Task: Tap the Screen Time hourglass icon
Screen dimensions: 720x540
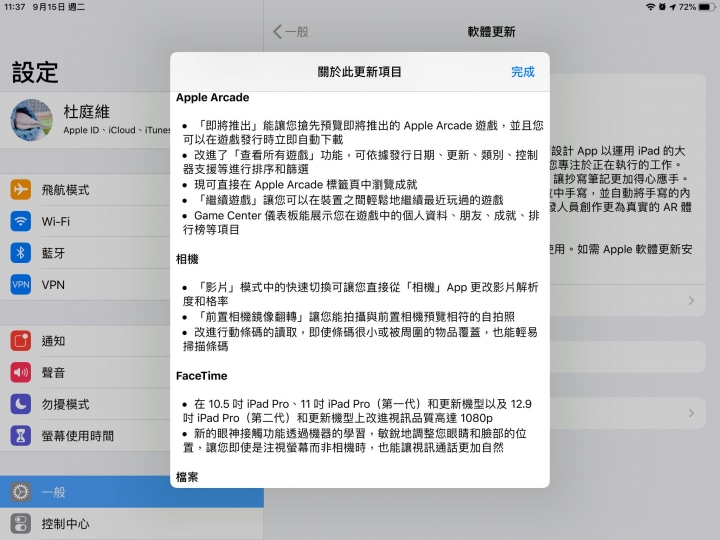Action: click(21, 436)
